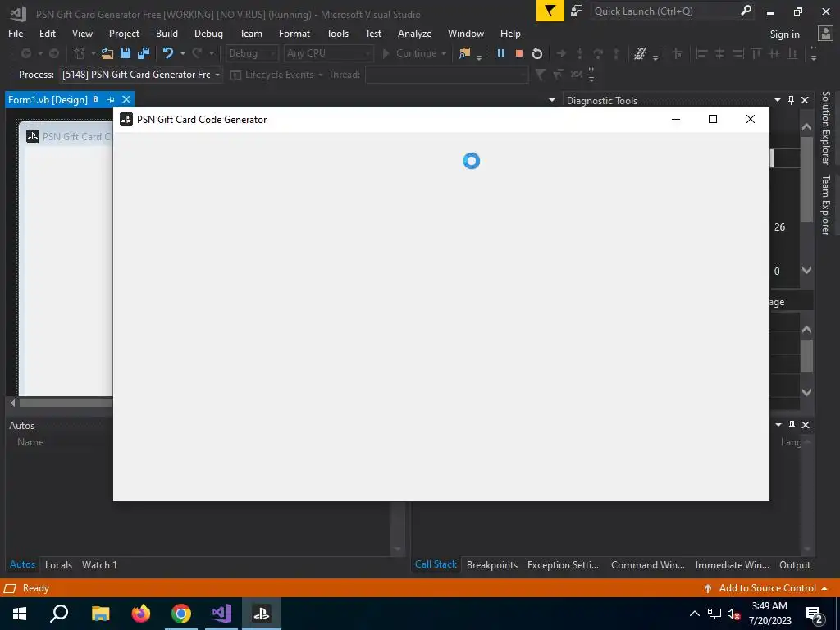
Task: Switch to the Locals tab
Action: click(58, 564)
